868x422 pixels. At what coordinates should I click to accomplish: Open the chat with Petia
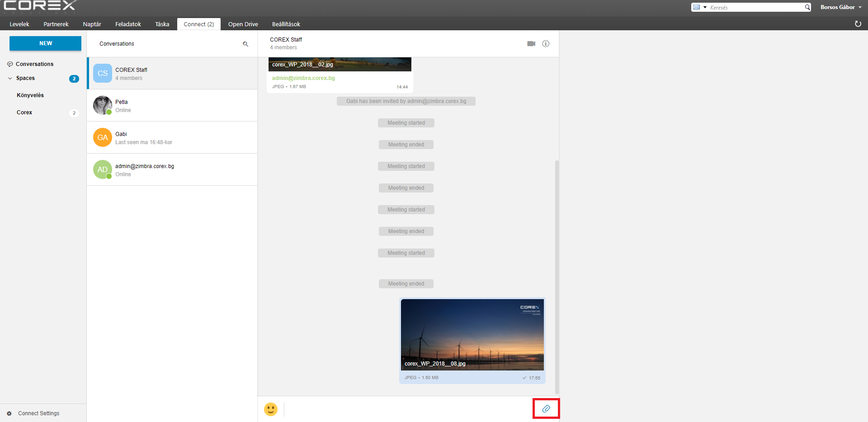172,105
